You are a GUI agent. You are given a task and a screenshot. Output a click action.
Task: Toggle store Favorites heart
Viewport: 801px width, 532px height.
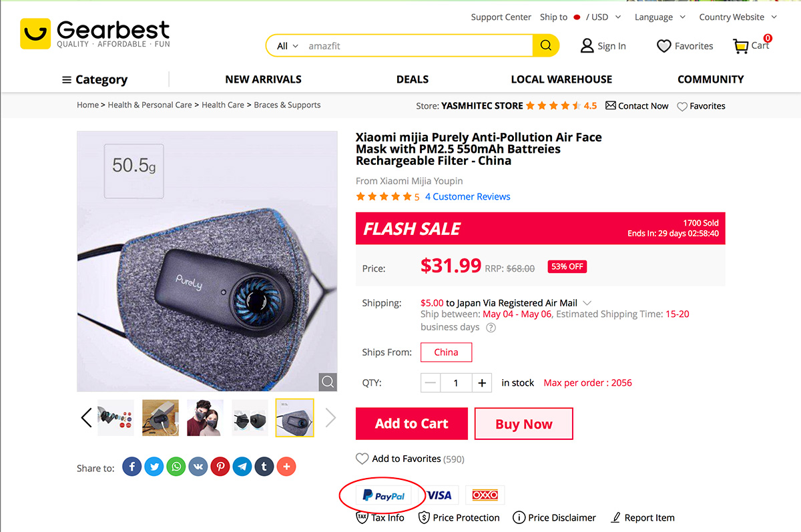(682, 106)
